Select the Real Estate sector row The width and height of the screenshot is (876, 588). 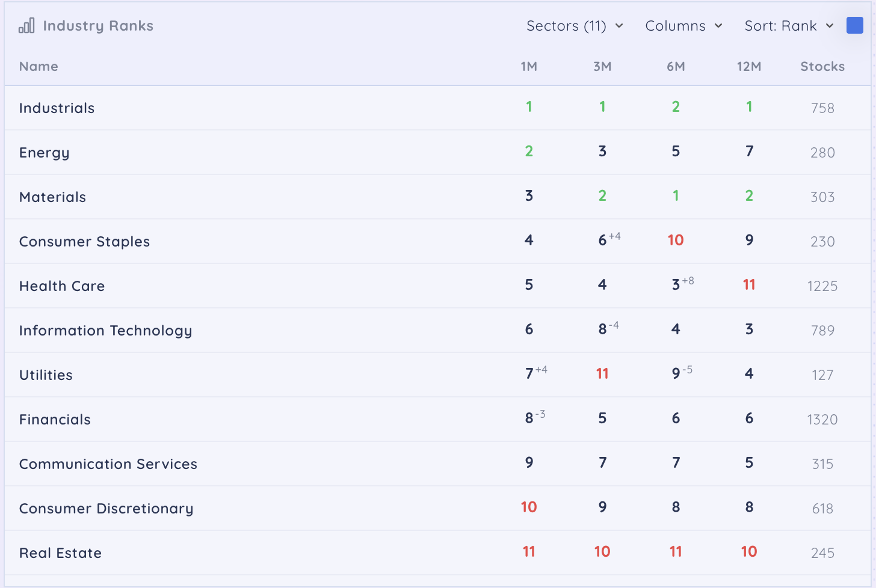pyautogui.click(x=60, y=553)
